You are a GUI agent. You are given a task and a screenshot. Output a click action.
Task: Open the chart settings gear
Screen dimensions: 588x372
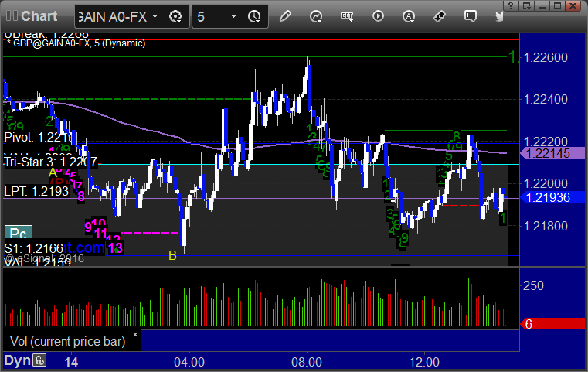(x=175, y=16)
